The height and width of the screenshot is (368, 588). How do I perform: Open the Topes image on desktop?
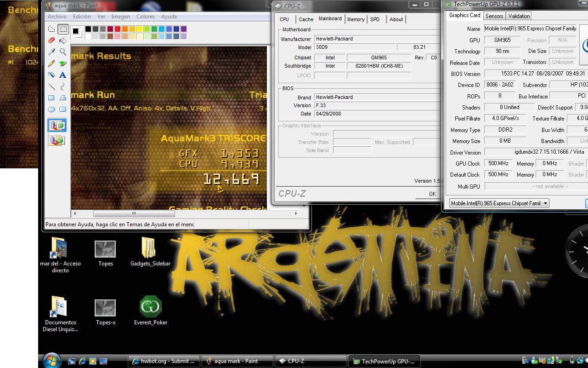pos(105,253)
